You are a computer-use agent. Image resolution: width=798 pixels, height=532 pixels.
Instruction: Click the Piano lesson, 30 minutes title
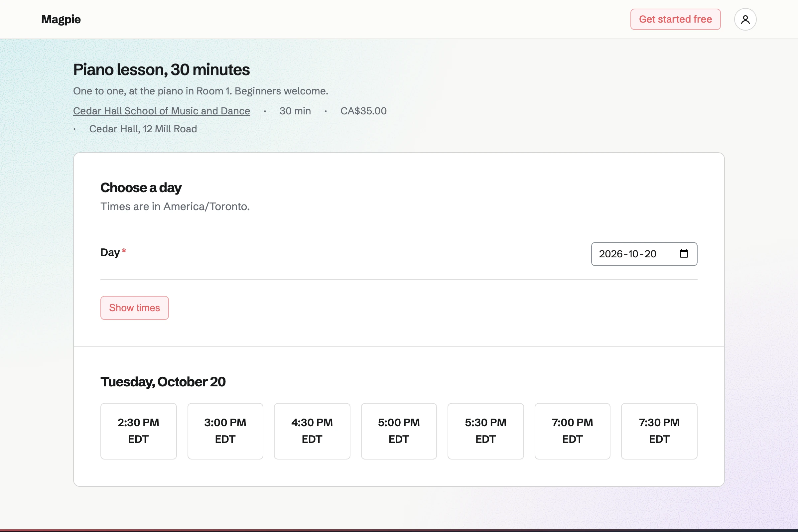(x=162, y=69)
